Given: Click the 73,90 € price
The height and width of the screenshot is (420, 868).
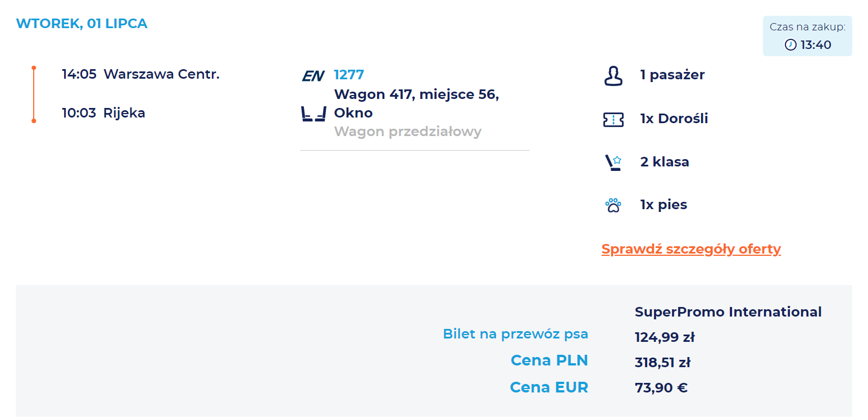Looking at the screenshot, I should click(661, 388).
